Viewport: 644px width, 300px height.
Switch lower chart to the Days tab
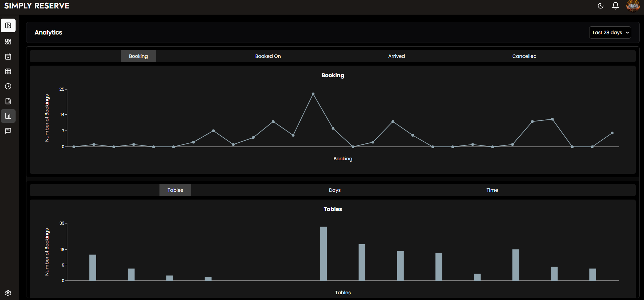pos(335,190)
